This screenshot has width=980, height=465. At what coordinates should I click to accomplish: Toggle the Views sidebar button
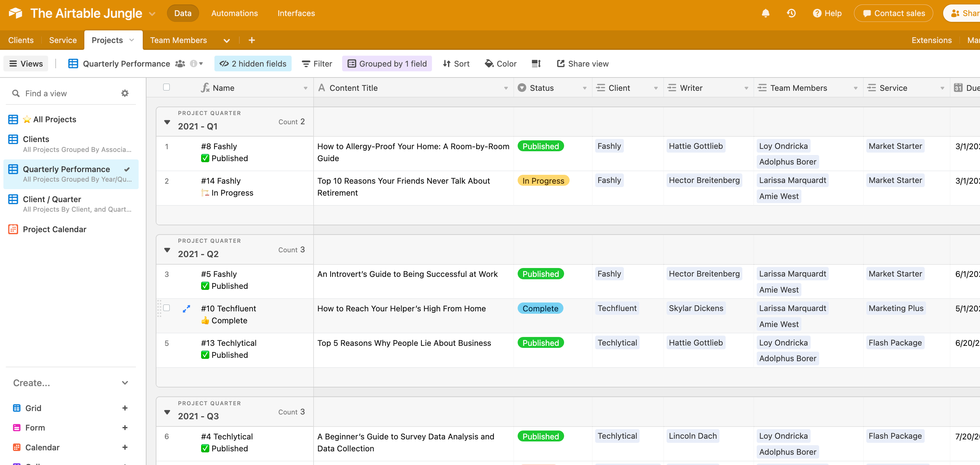(x=26, y=64)
